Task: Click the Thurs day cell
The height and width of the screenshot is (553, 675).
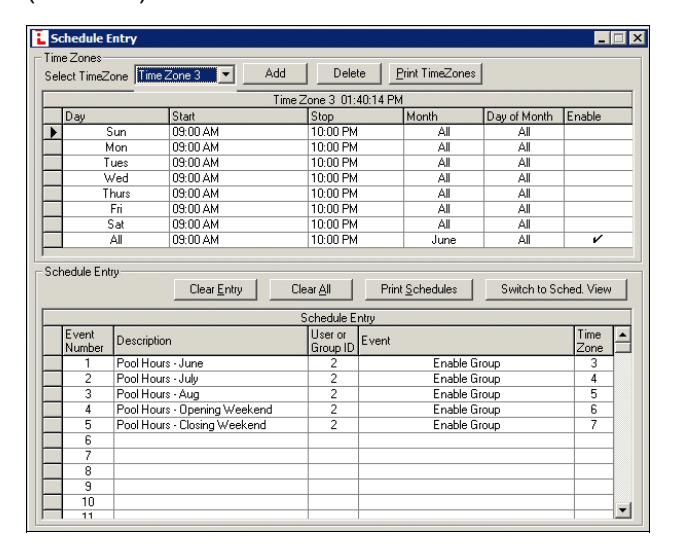Action: click(116, 194)
